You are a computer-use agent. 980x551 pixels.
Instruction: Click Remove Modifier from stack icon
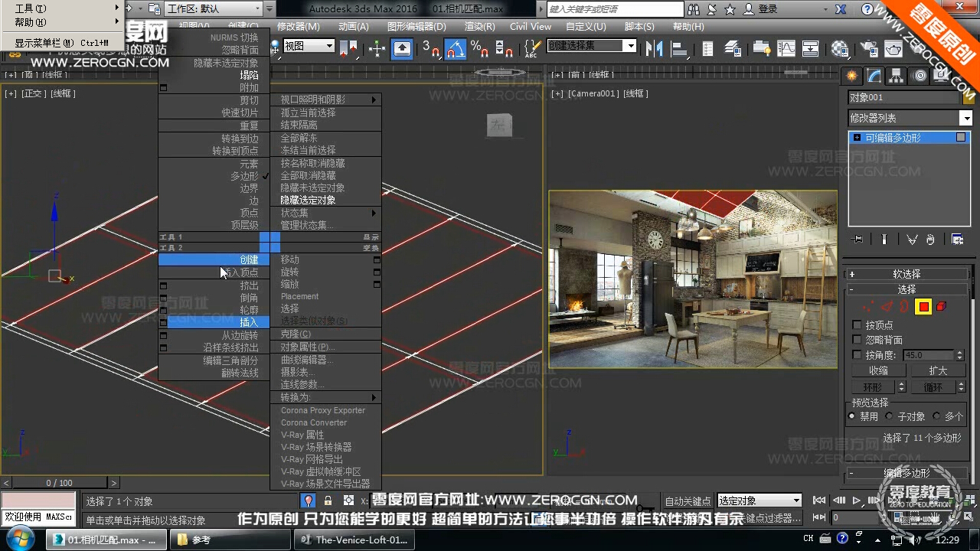pos(929,240)
